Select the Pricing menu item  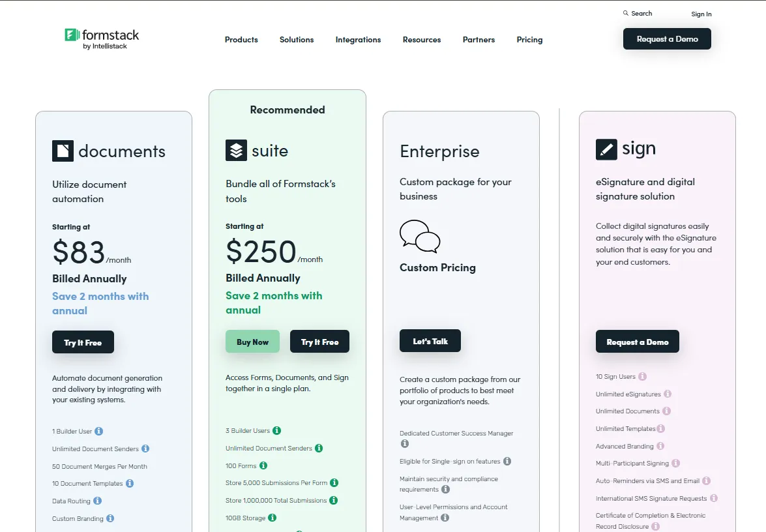click(x=529, y=40)
